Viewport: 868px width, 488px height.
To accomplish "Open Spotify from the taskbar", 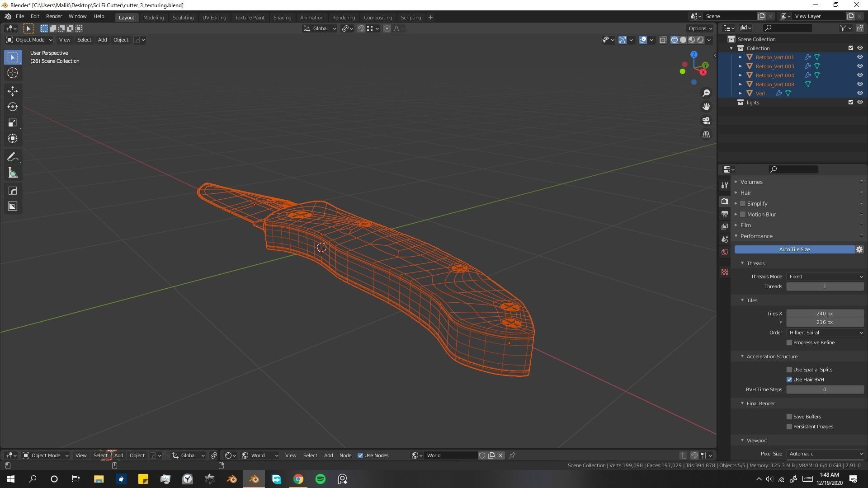I will [320, 479].
